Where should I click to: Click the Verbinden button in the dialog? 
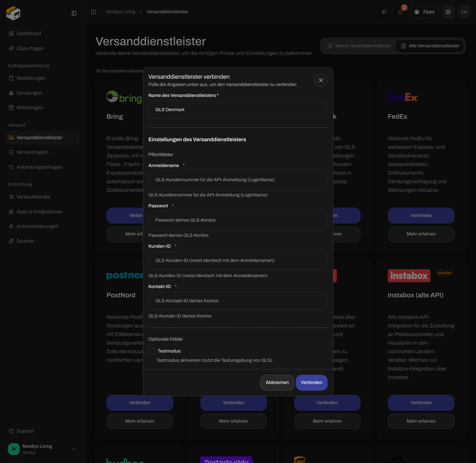(311, 382)
